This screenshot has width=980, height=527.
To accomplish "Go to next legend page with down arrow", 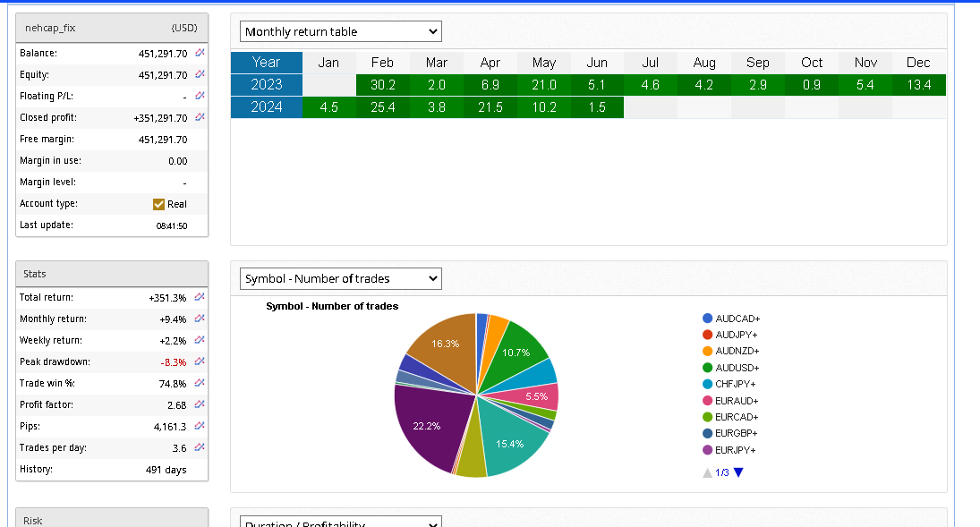I will pos(738,472).
